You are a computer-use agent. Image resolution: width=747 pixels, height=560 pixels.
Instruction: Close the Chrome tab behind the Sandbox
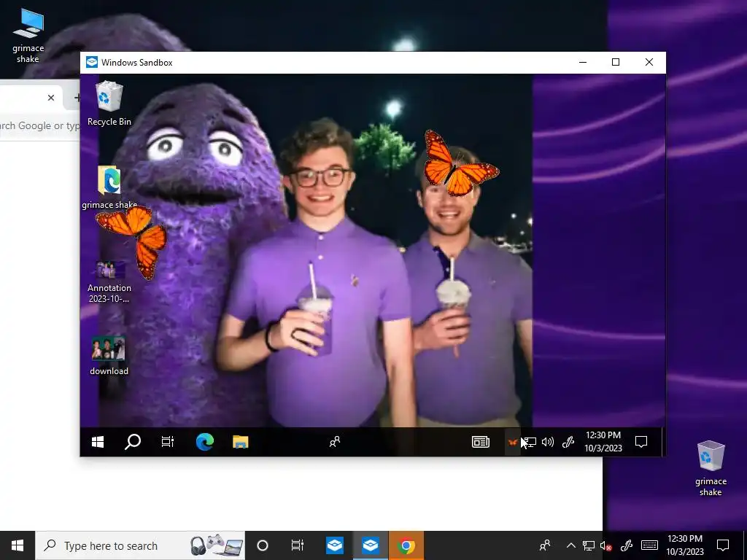(51, 98)
